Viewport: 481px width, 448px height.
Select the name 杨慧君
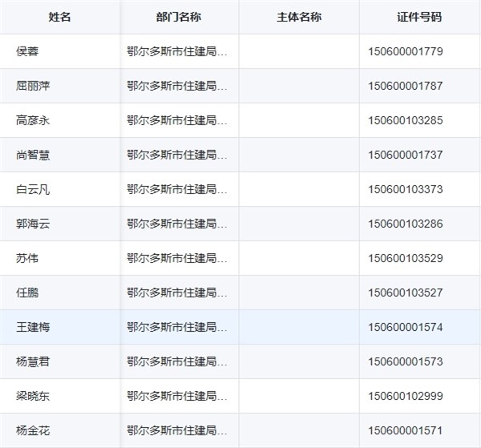click(x=33, y=361)
